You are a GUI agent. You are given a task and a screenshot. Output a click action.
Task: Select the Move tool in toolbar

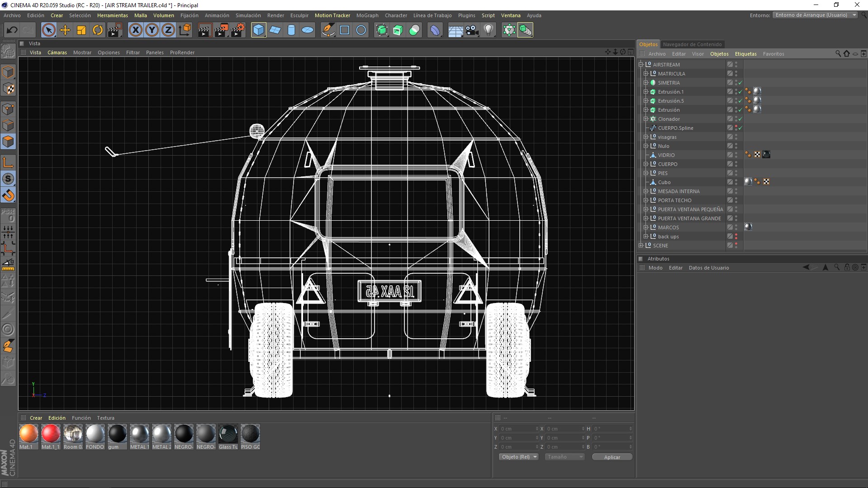65,30
